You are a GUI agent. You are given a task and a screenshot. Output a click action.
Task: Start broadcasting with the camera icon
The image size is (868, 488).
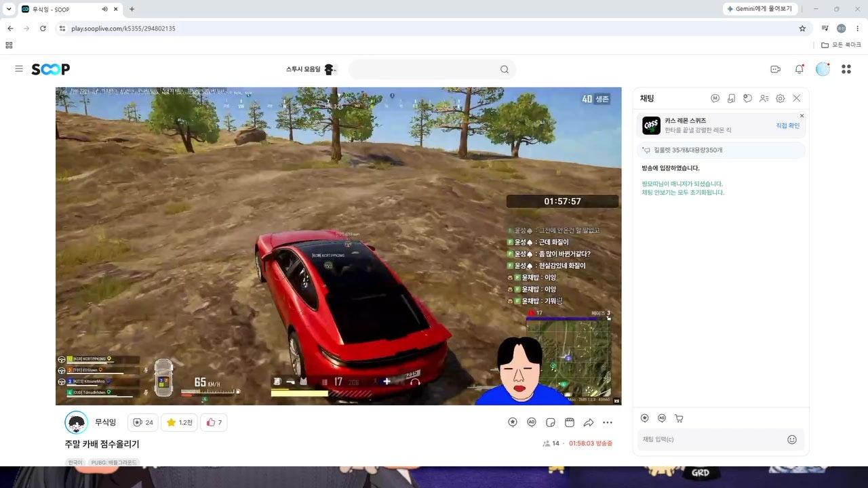(x=776, y=69)
